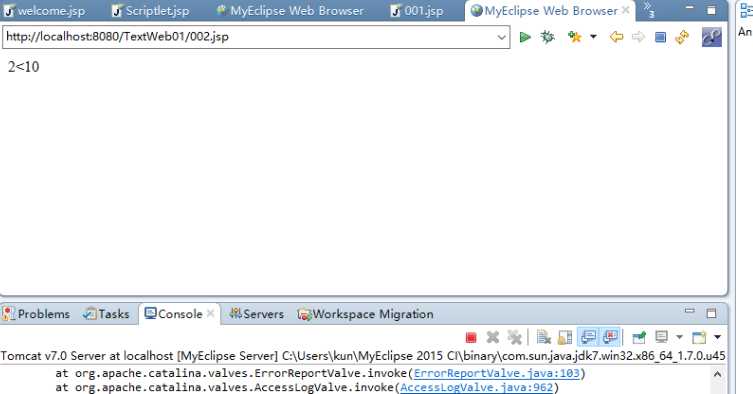Maximize the editor area
This screenshot has width=753, height=394.
[711, 10]
